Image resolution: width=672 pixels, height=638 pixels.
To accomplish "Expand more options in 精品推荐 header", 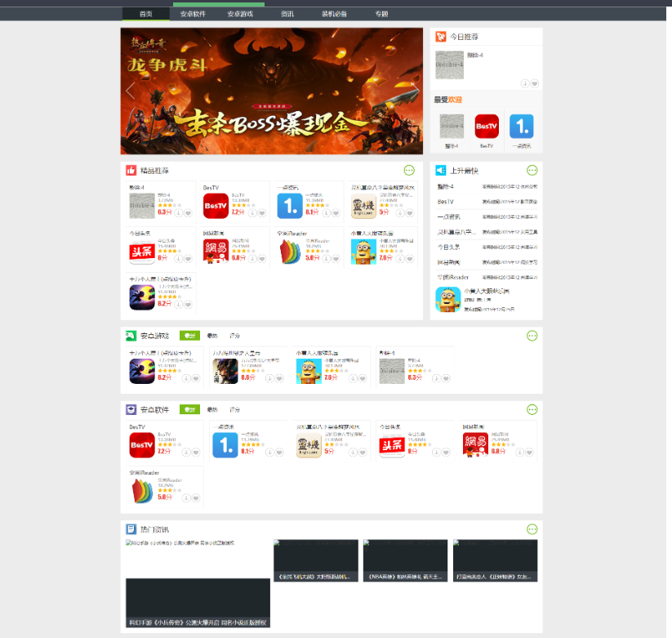I will tap(408, 170).
